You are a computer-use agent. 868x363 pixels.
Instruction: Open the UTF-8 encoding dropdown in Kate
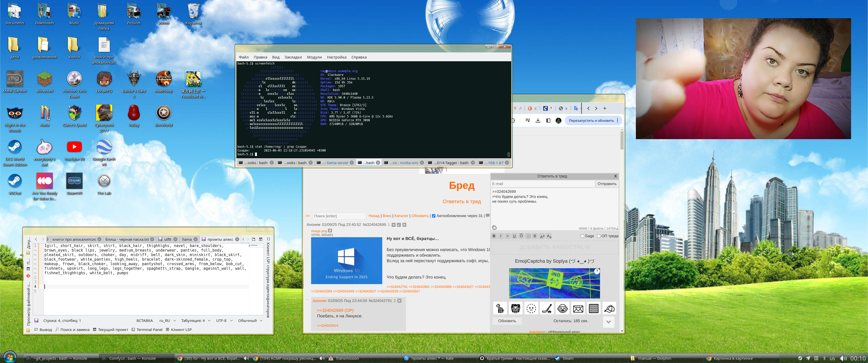pos(224,321)
